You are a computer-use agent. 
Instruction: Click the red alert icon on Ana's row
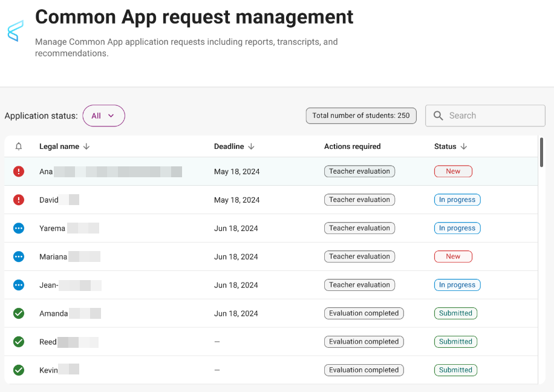tap(18, 171)
